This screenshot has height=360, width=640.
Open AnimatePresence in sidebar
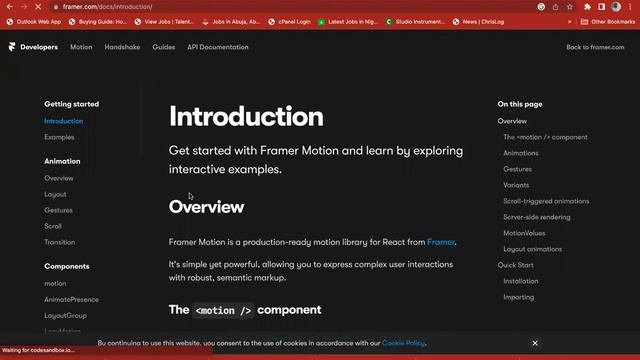(x=71, y=299)
